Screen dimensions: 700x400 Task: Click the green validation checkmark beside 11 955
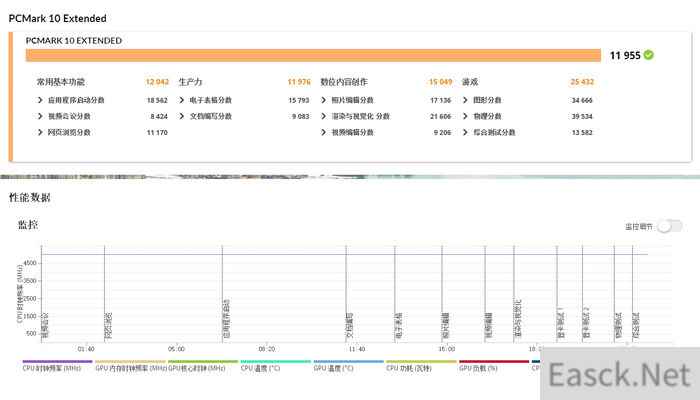click(x=649, y=55)
